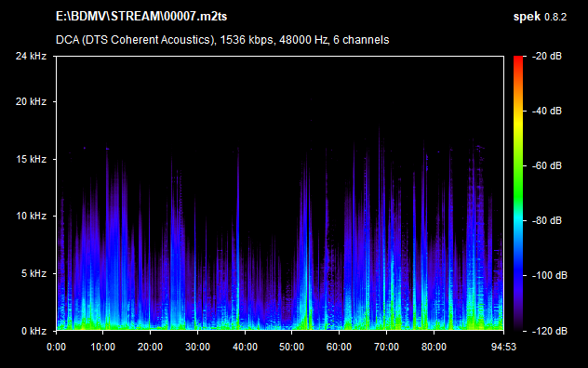
Task: Click the spek 0.8.2 version label
Action: (x=540, y=17)
